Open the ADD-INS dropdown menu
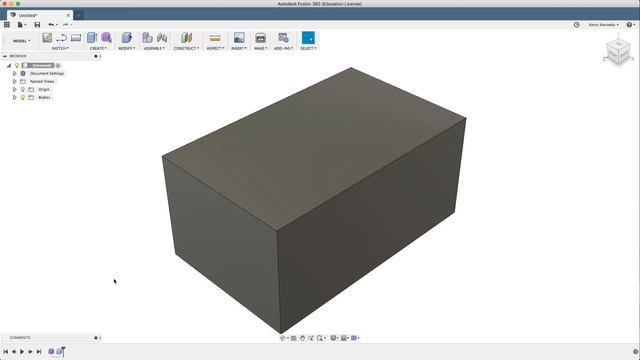This screenshot has width=640, height=360. pyautogui.click(x=283, y=48)
